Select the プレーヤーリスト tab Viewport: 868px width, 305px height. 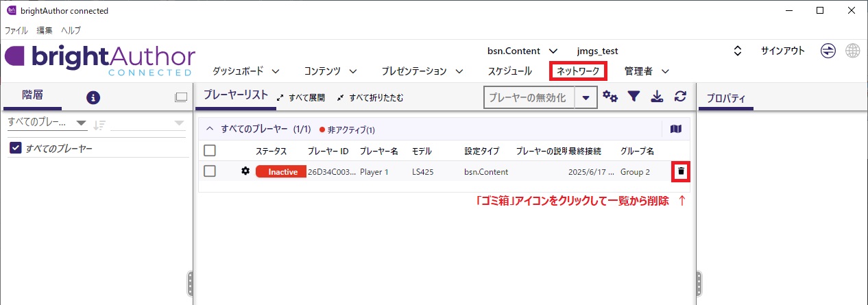point(235,95)
